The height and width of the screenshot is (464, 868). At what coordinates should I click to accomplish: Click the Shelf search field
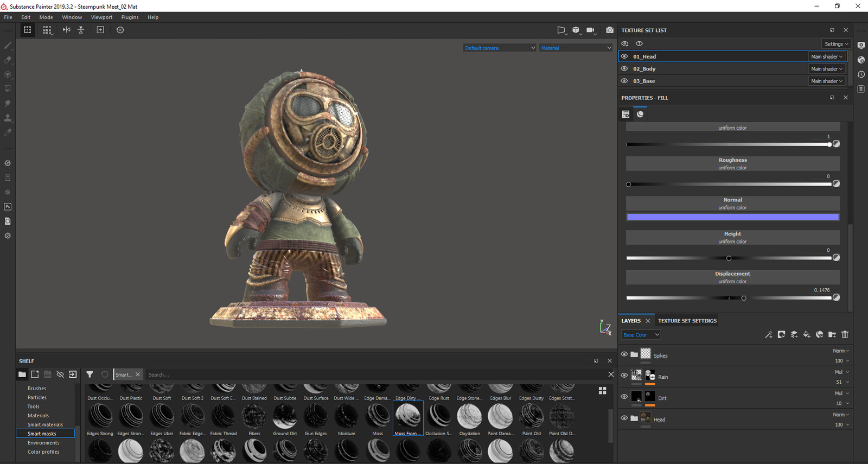374,374
